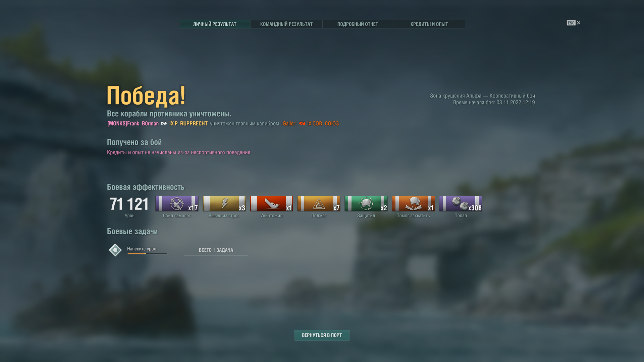
Task: Click the IX СОВ. СОЮЗ ship name
Action: point(323,124)
